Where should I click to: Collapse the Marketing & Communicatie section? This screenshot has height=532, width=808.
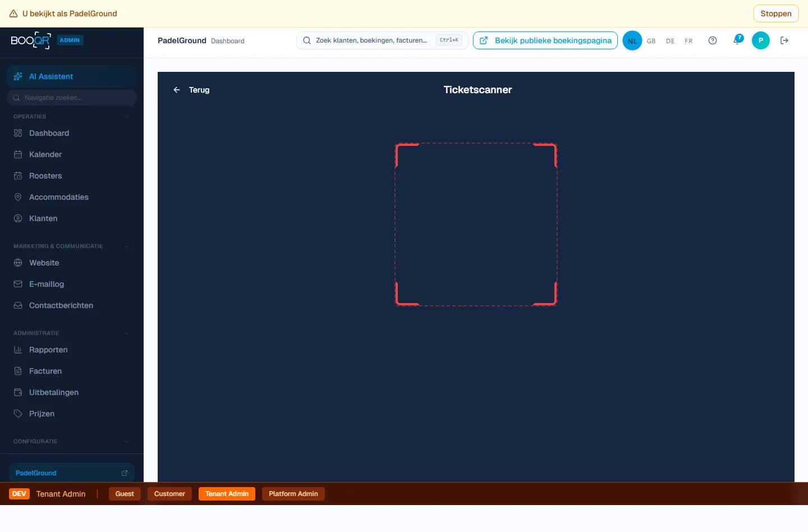[127, 246]
